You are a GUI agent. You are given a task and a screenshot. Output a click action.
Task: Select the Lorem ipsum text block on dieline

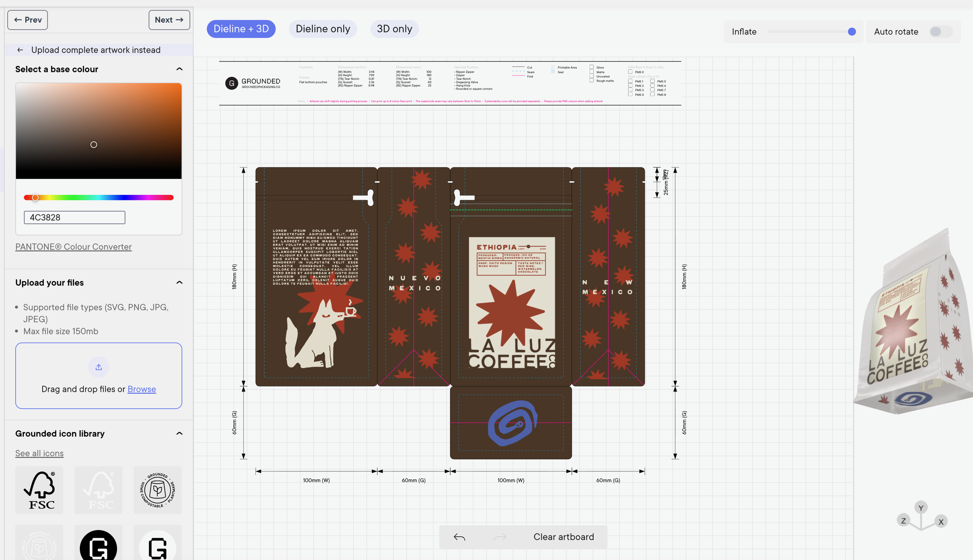pos(315,257)
